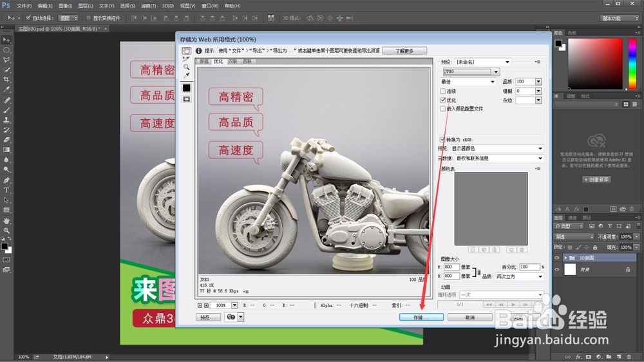The height and width of the screenshot is (362, 644).
Task: Open the 文件(F) menu
Action: pyautogui.click(x=24, y=6)
